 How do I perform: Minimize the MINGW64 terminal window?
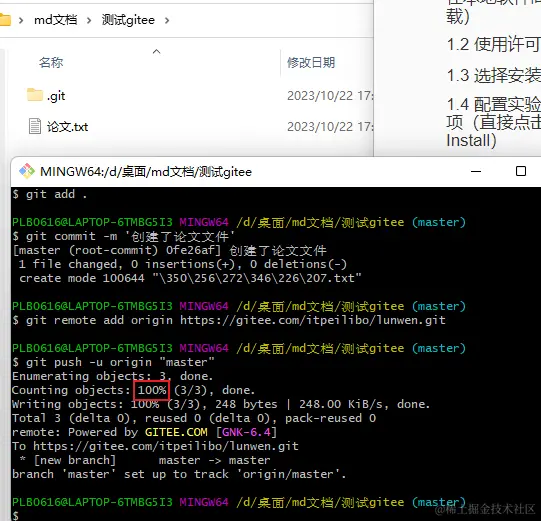tap(476, 171)
